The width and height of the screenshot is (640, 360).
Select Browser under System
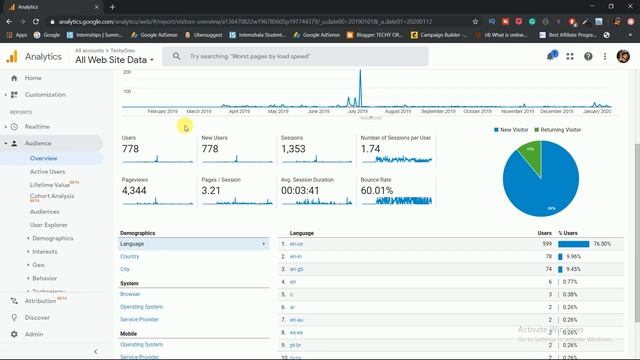130,294
